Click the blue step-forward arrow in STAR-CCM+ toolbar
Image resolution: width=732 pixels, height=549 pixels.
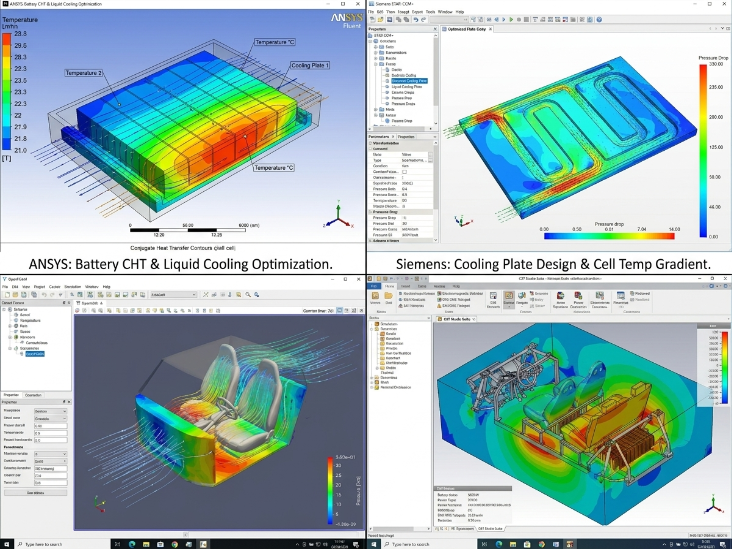[x=504, y=20]
